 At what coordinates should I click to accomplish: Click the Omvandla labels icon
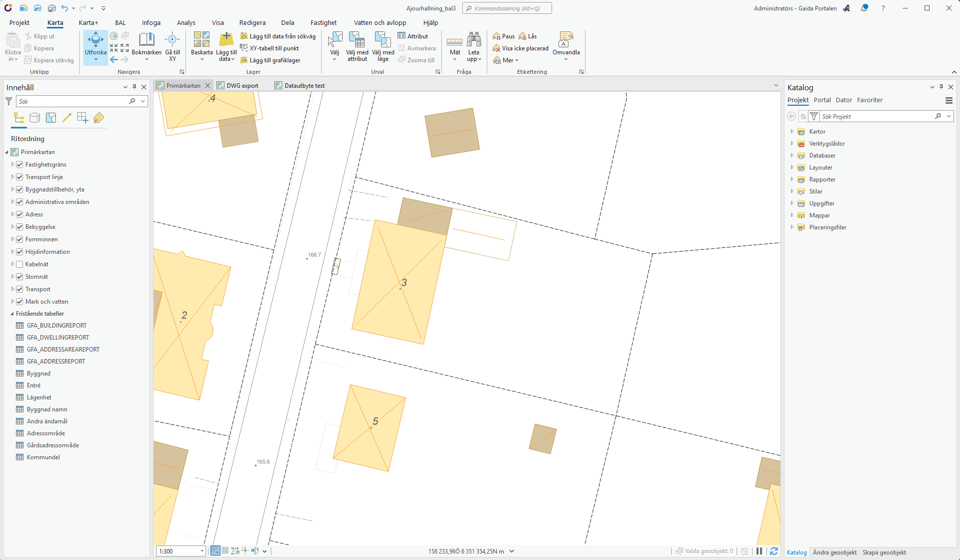click(x=566, y=39)
